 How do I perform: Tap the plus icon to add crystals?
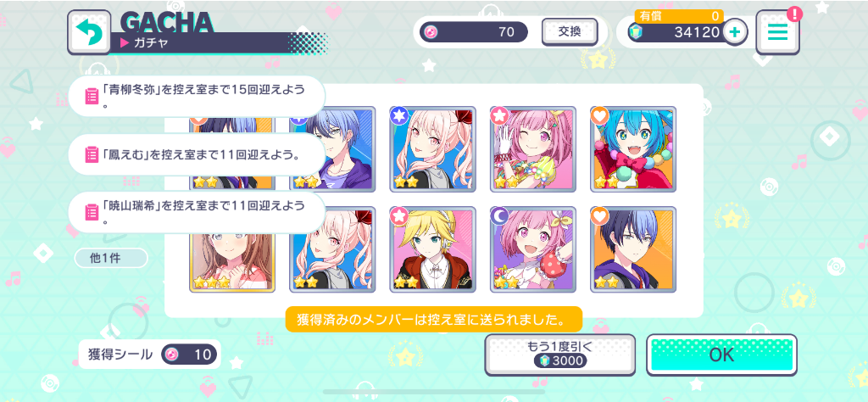click(x=735, y=32)
